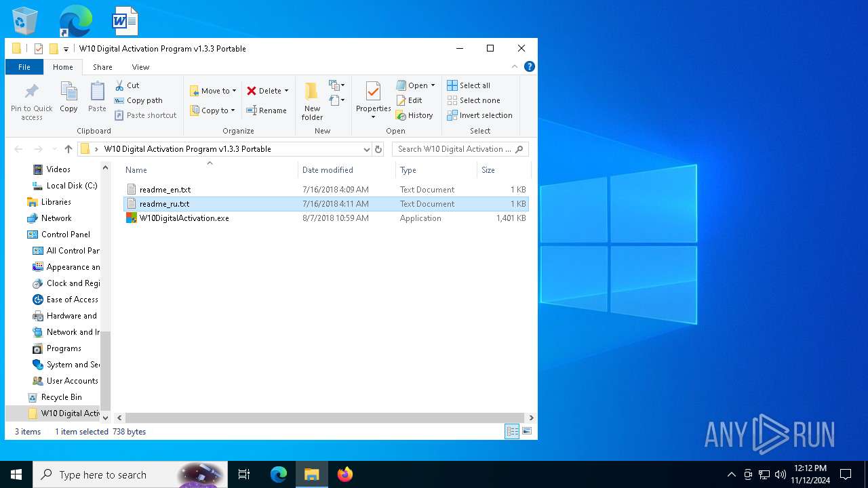Screen dimensions: 868x488
Task: Click the Refresh button in address bar
Action: tap(378, 149)
